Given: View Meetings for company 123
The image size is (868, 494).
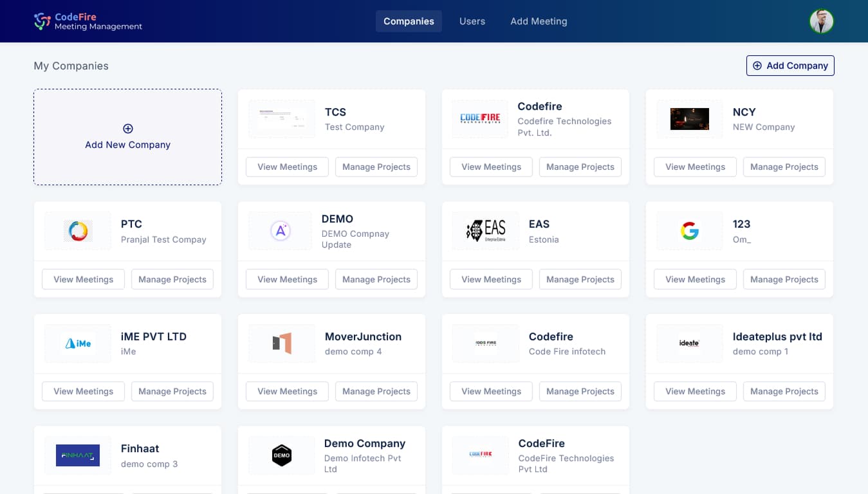Looking at the screenshot, I should [x=695, y=279].
